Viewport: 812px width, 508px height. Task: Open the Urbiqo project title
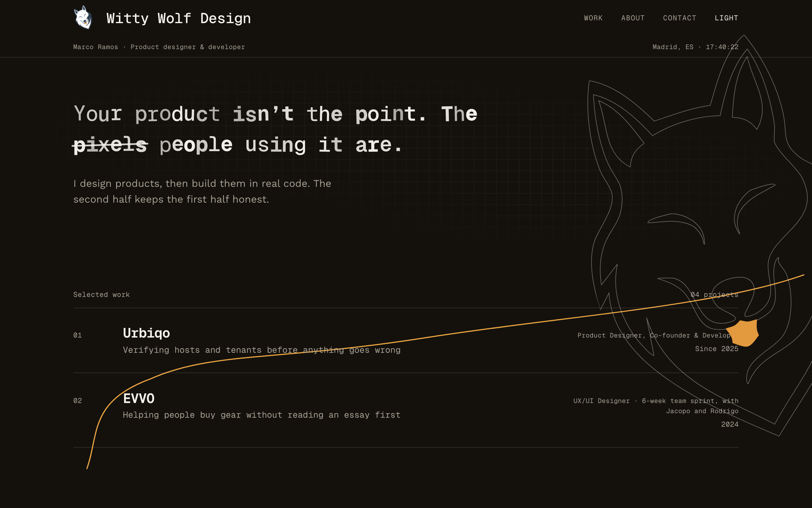click(x=146, y=333)
